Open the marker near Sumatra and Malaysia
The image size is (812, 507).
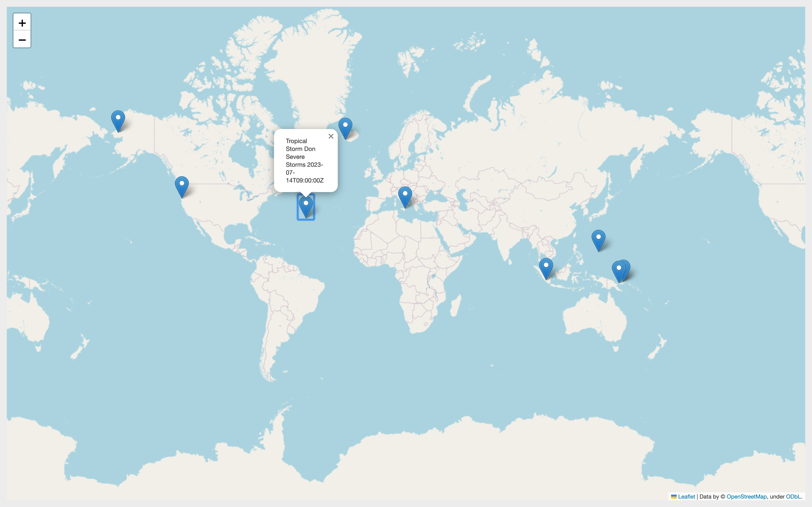tap(546, 268)
